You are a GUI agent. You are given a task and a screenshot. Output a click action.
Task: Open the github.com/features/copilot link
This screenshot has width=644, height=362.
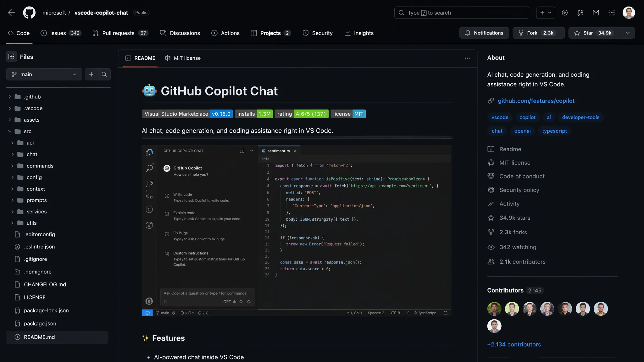click(536, 101)
